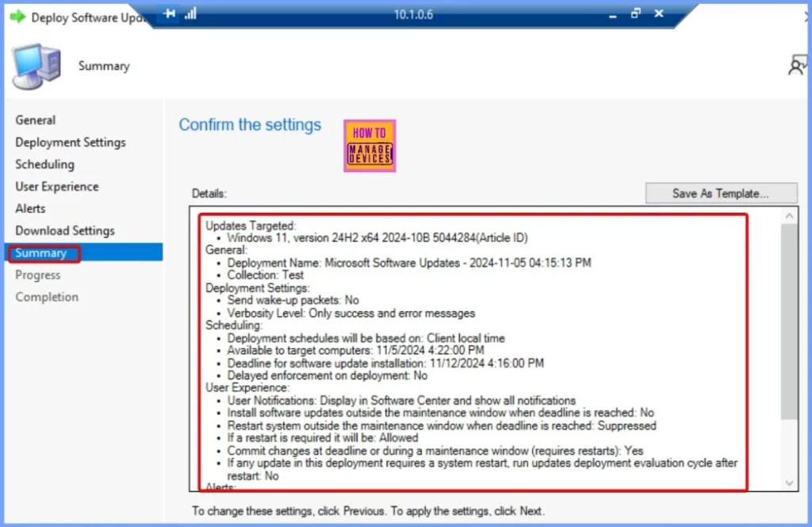Click the Completion step in sidebar
The image size is (812, 527).
(x=47, y=297)
